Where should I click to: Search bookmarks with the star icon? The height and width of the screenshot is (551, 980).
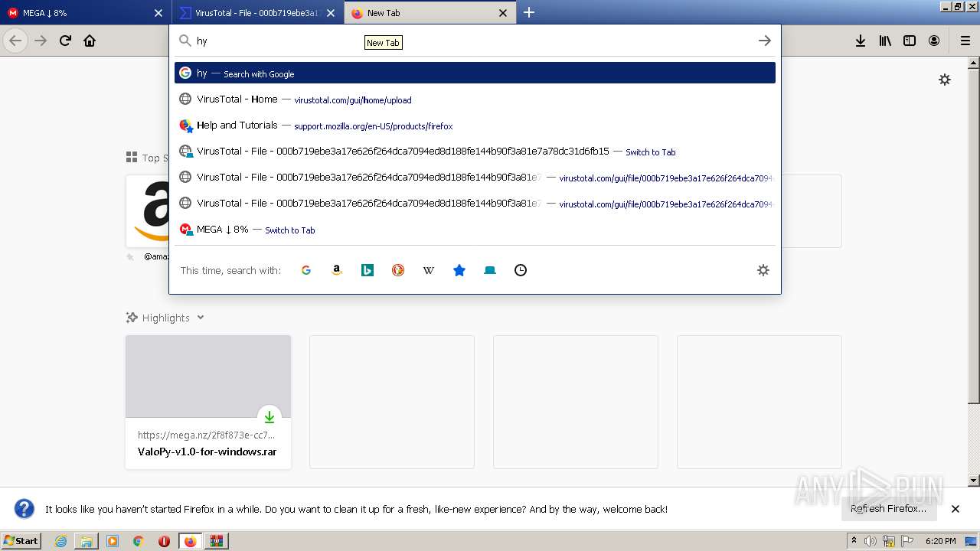(x=459, y=270)
